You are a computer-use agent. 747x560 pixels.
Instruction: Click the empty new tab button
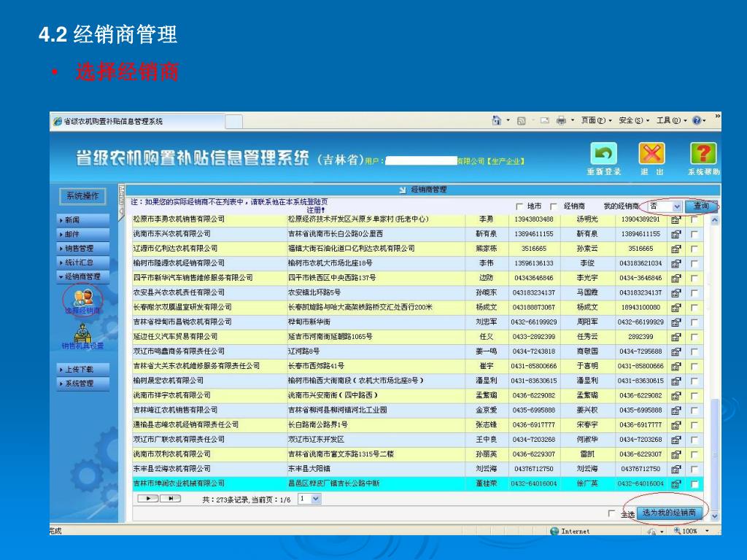coord(234,122)
